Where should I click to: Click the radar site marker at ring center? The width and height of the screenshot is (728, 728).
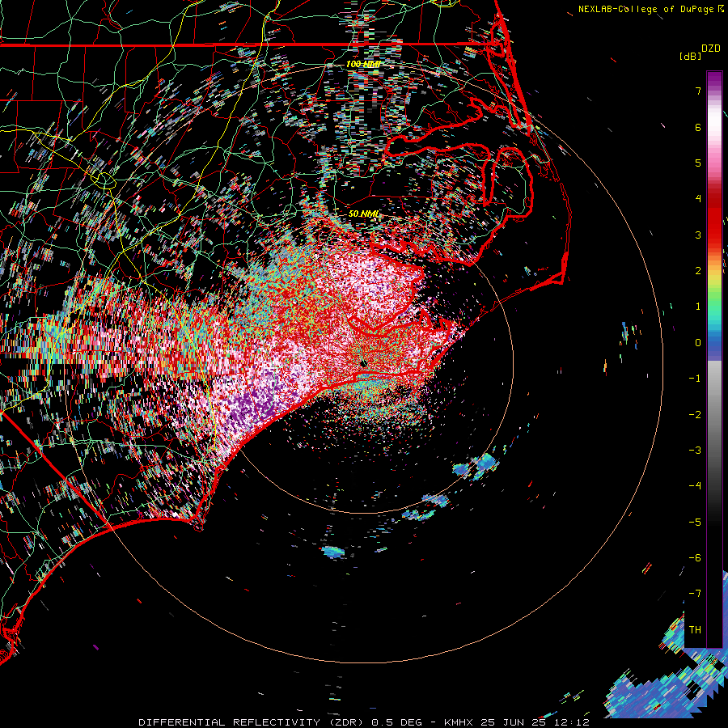pyautogui.click(x=364, y=363)
